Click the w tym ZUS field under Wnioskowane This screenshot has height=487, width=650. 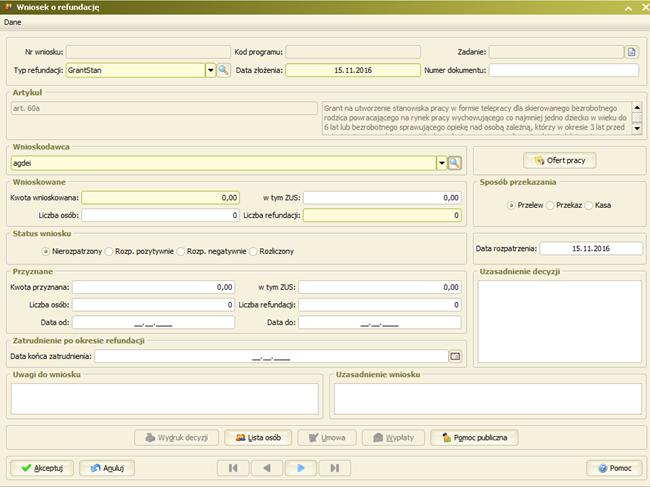tap(382, 198)
